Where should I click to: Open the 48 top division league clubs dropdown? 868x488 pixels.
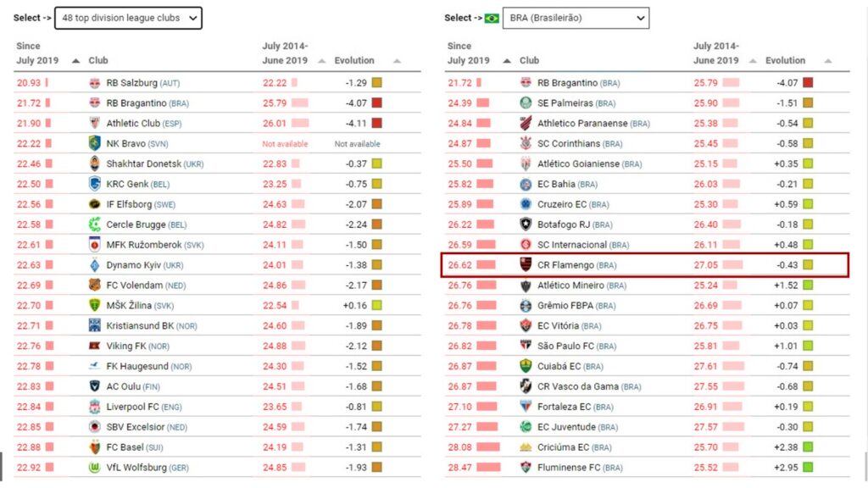pos(128,18)
